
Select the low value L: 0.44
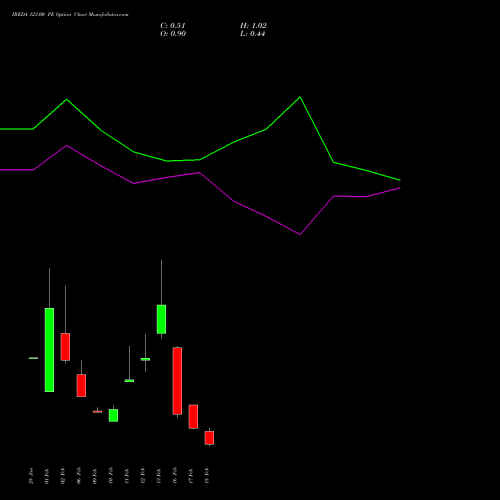coord(253,34)
